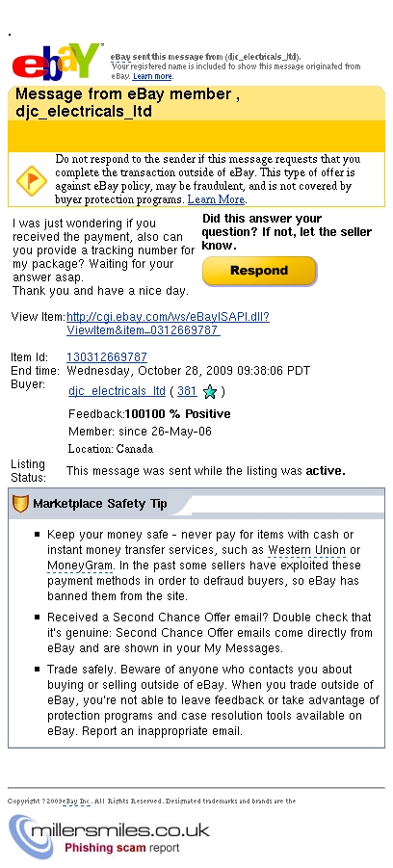Screen dimensions: 393x868
Task: Click the millersmiles.co.uk swirl logo
Action: (x=23, y=836)
